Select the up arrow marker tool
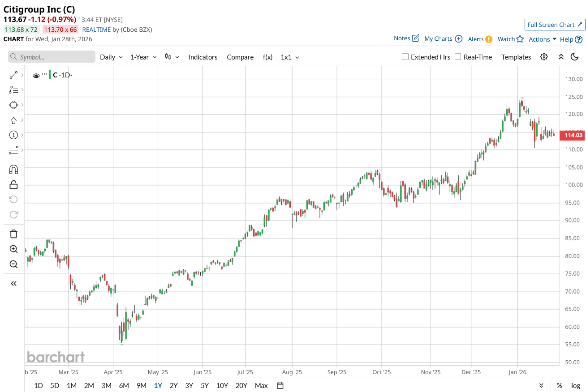Screen dimensions: 586x392 13,120
